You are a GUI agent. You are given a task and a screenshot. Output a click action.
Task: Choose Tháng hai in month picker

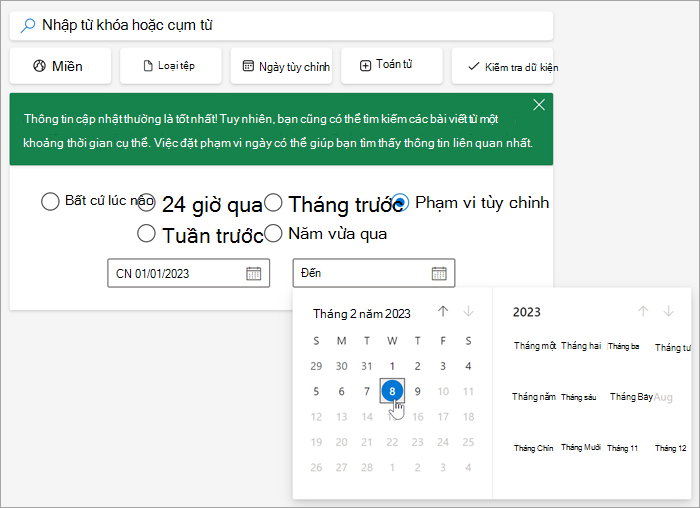pos(581,346)
